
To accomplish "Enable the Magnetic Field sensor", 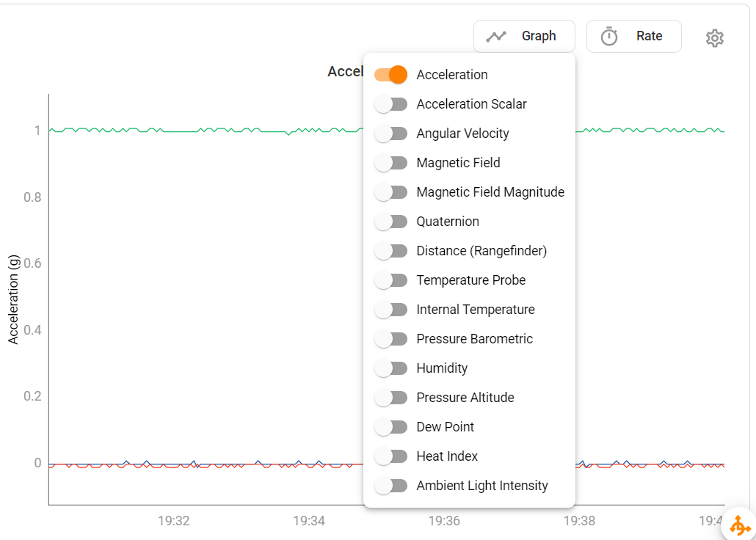I will coord(391,162).
